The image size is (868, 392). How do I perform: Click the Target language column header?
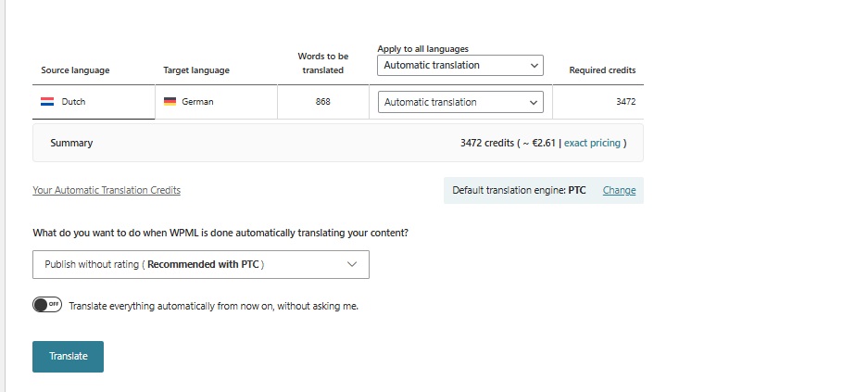coord(196,70)
